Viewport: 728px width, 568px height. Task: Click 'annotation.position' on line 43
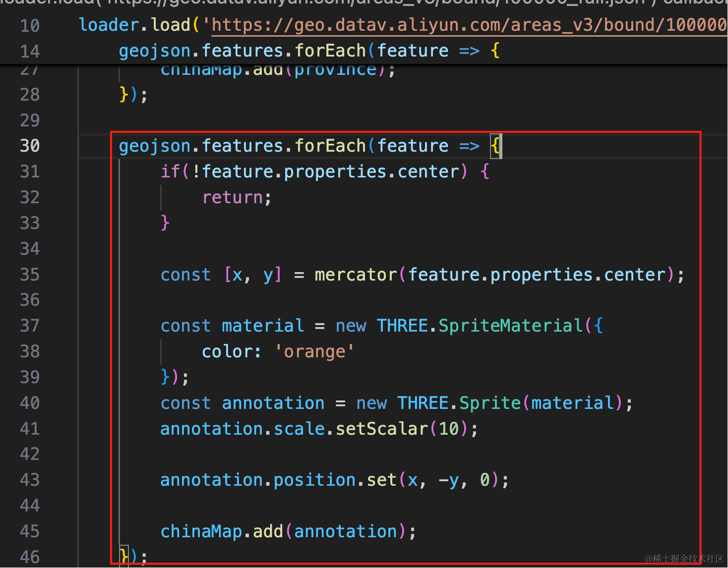coord(258,480)
